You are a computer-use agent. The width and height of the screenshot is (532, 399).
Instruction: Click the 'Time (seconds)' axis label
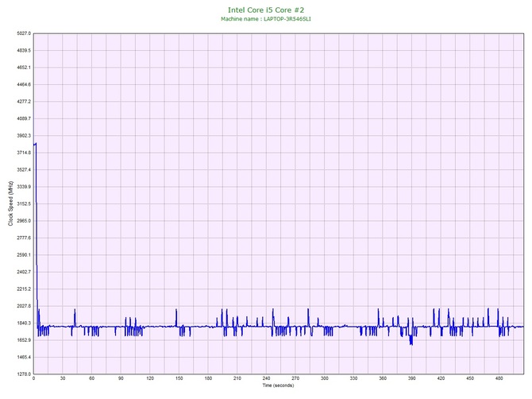pos(278,385)
